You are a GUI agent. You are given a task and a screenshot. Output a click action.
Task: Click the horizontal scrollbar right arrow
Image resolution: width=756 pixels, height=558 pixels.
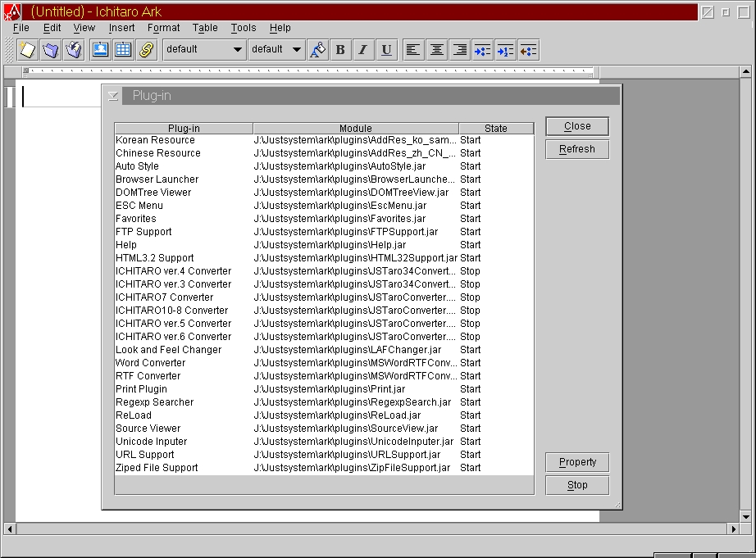(733, 529)
